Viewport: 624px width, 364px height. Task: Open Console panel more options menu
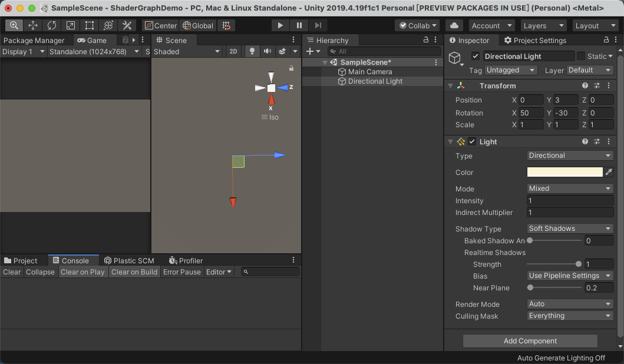(293, 260)
